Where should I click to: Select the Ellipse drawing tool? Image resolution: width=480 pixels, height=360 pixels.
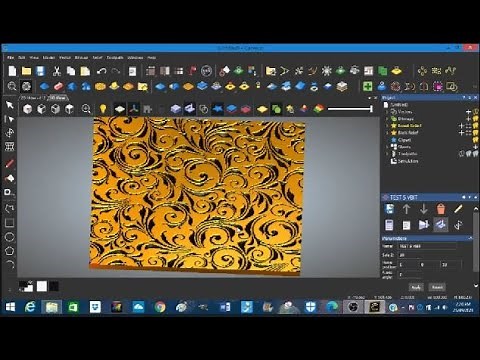pyautogui.click(x=10, y=237)
